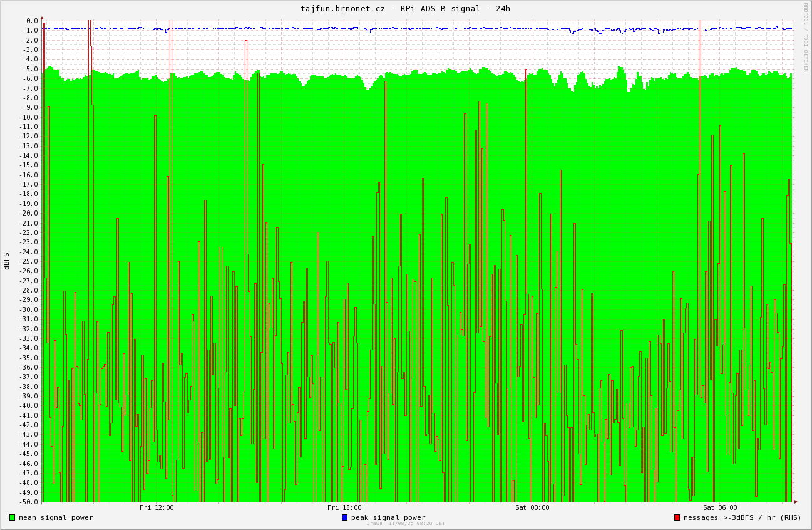Click the "Sat 00:00" time axis label

[x=532, y=507]
